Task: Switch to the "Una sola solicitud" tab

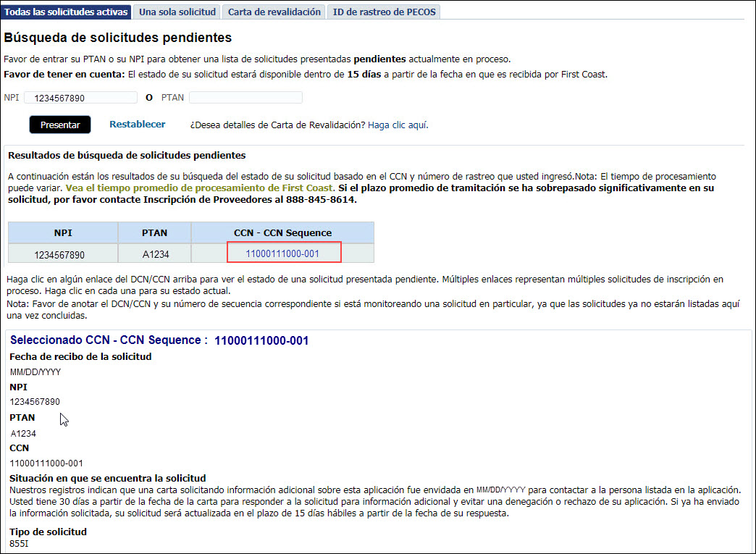Action: click(176, 12)
